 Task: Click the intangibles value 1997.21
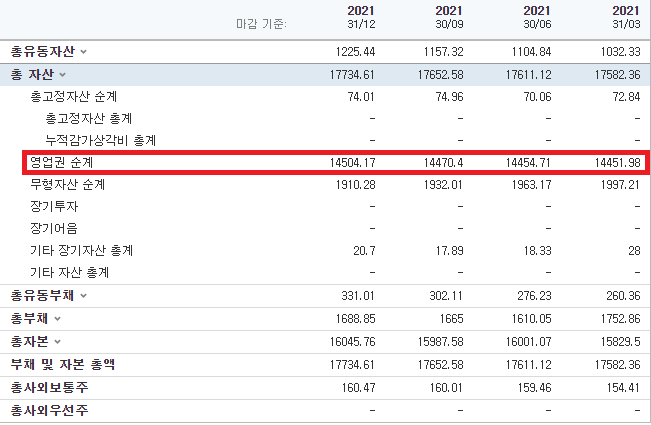(620, 184)
